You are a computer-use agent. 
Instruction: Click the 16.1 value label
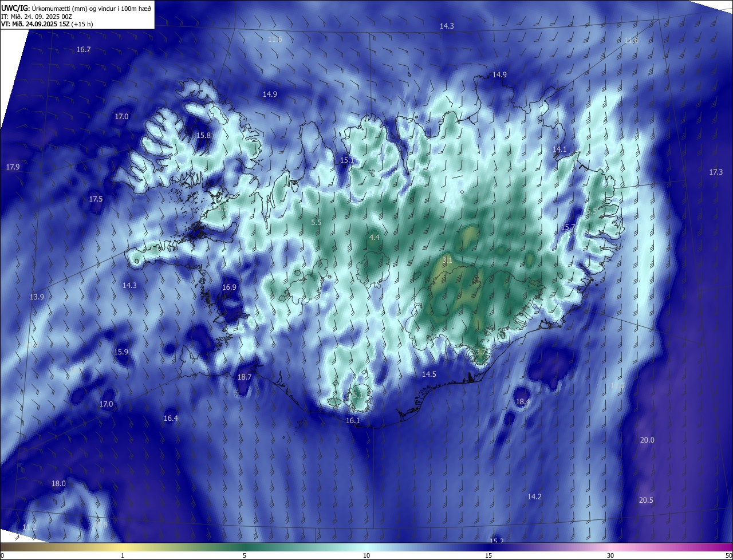pyautogui.click(x=353, y=421)
